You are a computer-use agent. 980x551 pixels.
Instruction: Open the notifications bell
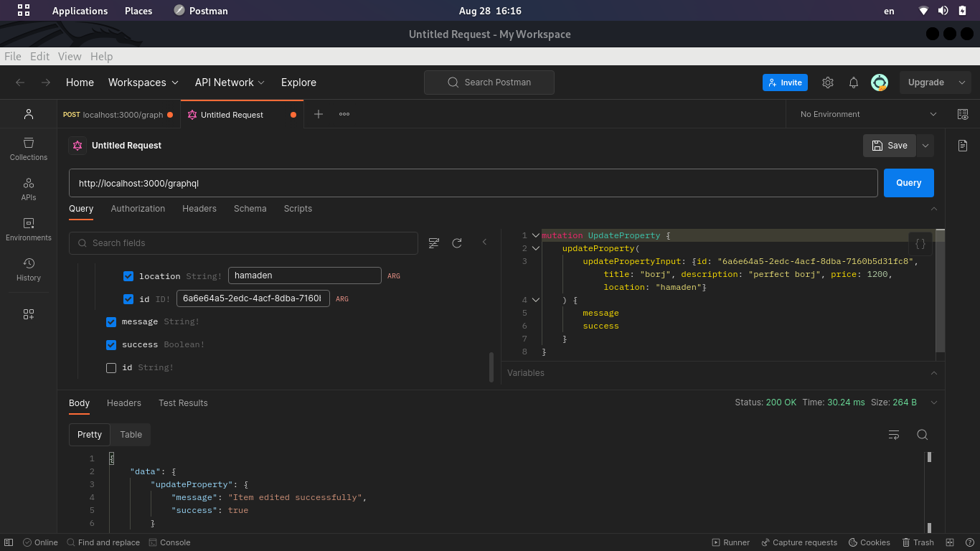(854, 83)
